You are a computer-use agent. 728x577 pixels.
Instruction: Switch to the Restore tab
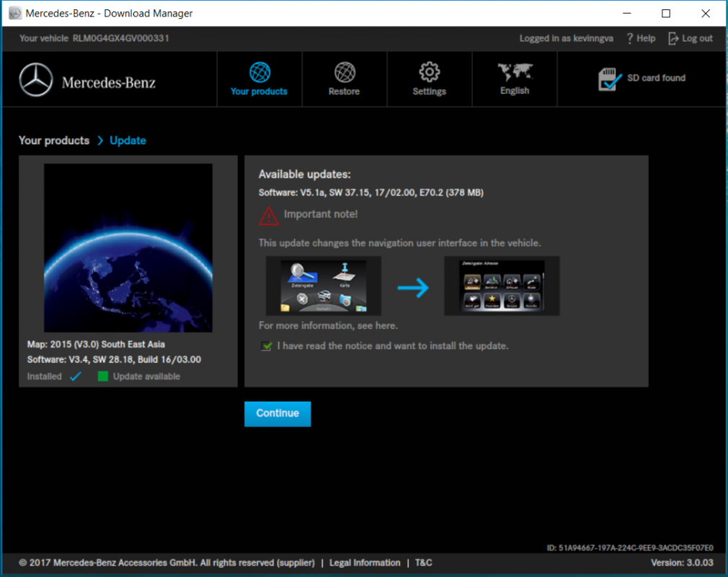pos(344,79)
